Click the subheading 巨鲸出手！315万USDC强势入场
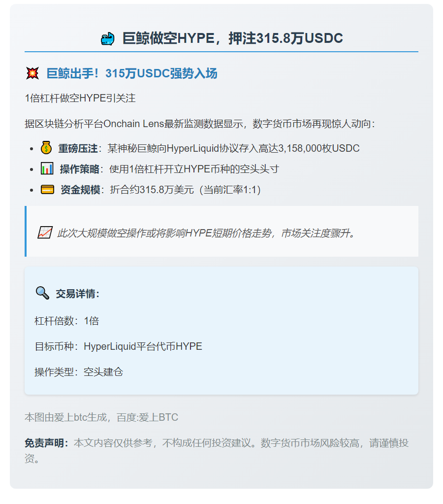This screenshot has width=443, height=504. pyautogui.click(x=132, y=73)
